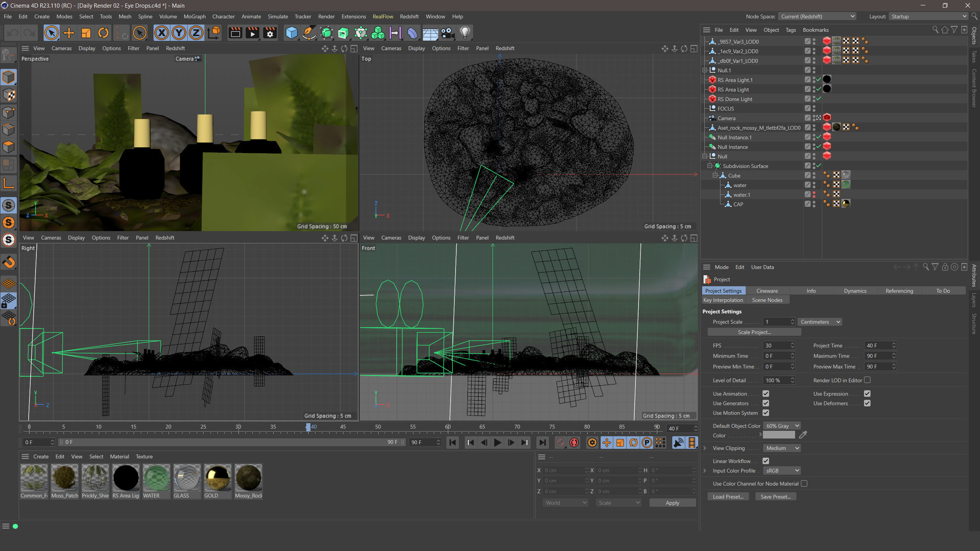Open the Redshift main menu
The height and width of the screenshot is (551, 980).
(x=409, y=16)
